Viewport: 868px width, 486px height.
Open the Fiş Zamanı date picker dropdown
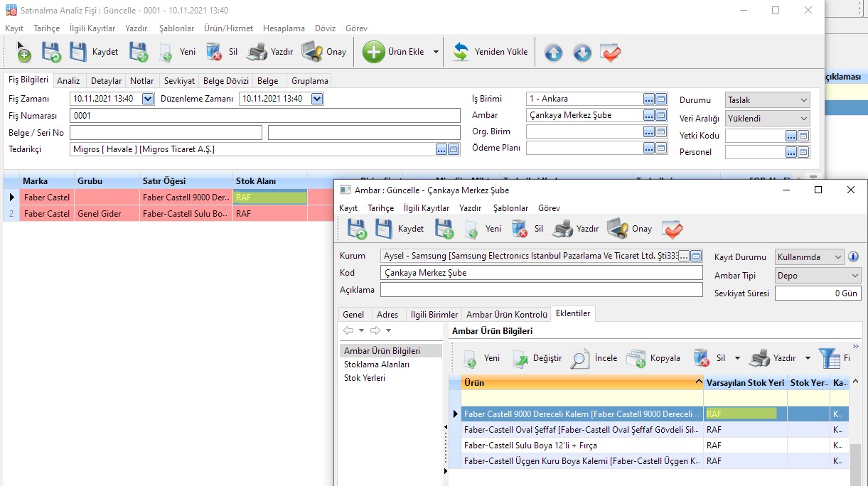tap(148, 99)
